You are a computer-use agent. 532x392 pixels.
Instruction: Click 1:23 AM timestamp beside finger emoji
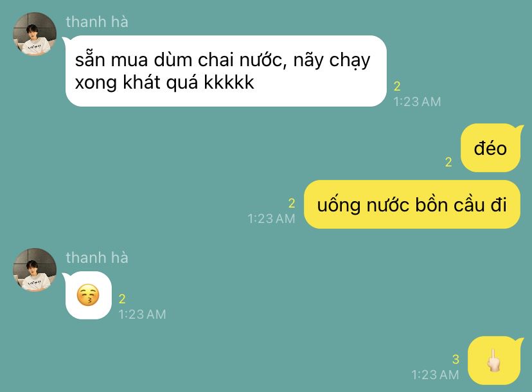click(436, 375)
